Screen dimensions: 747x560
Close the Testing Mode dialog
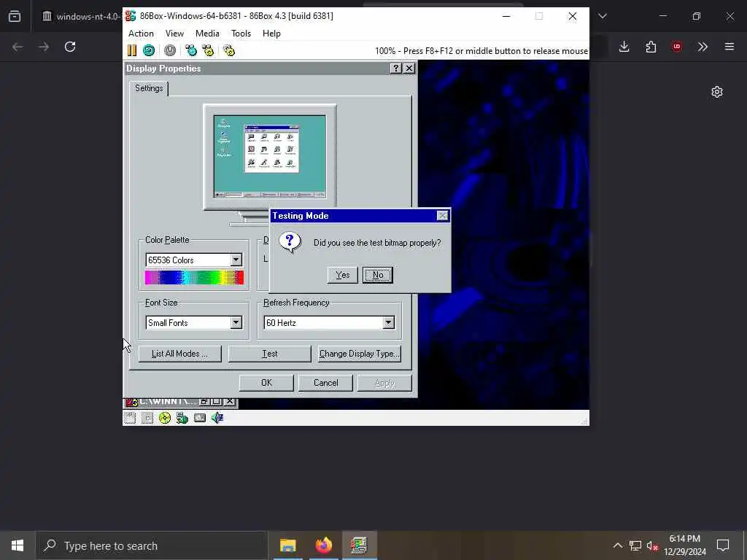point(443,216)
